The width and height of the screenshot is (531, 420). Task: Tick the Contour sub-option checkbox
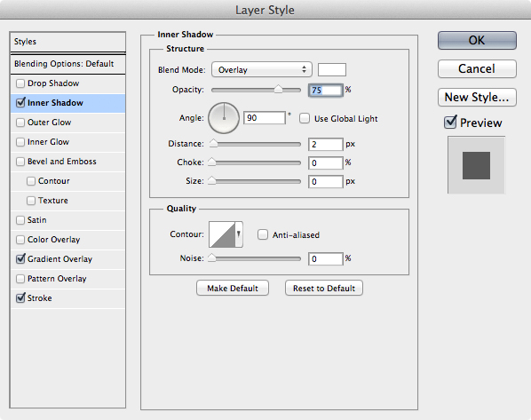31,181
